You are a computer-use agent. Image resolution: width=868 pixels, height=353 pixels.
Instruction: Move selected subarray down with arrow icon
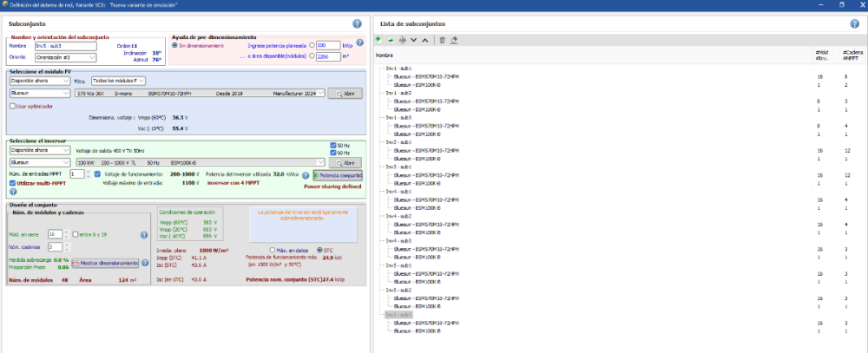(414, 40)
